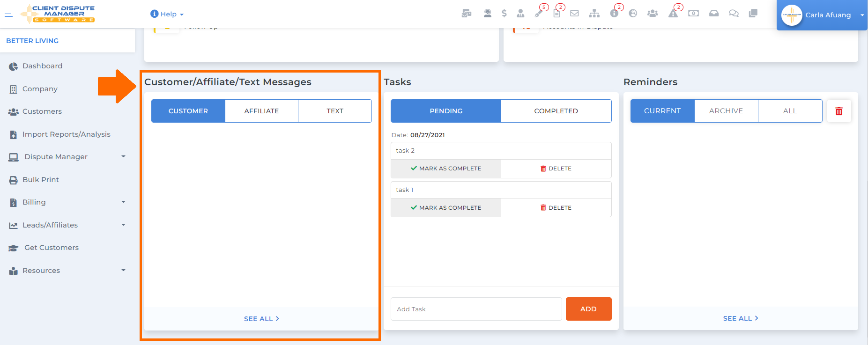
Task: Switch to the ALL reminders tab
Action: pos(790,111)
